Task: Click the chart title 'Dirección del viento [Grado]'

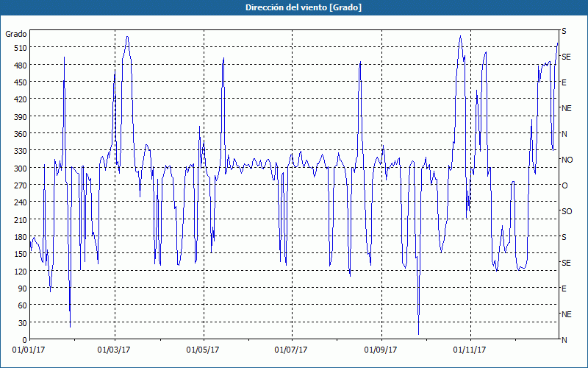Action: point(304,7)
